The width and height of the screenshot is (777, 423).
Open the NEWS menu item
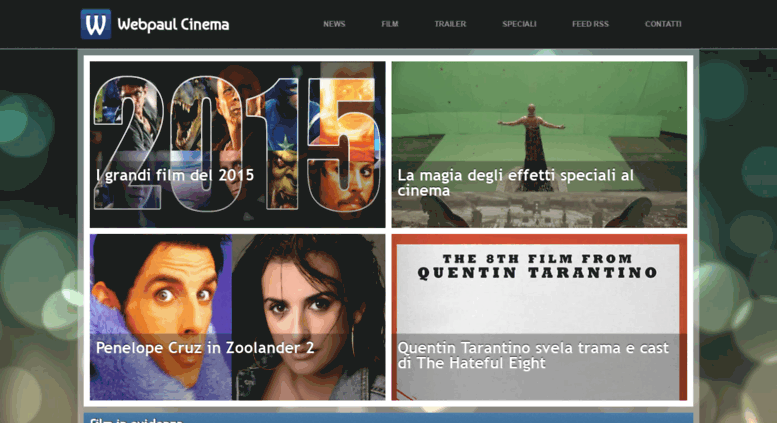click(x=334, y=24)
